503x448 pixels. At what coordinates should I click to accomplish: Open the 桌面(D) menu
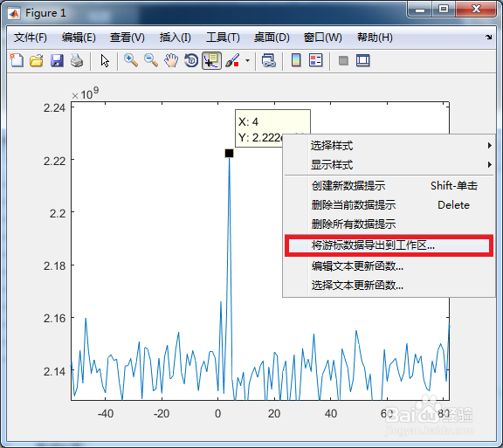point(272,38)
